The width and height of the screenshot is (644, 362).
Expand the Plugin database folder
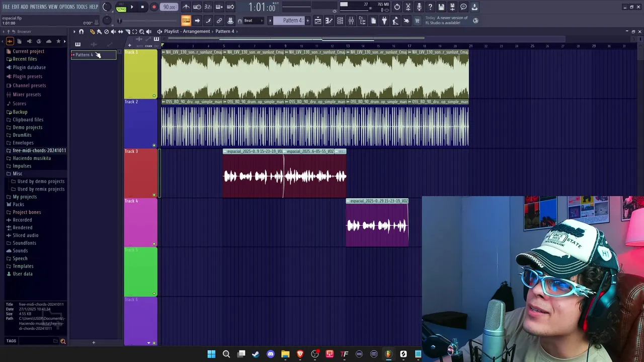coord(29,67)
